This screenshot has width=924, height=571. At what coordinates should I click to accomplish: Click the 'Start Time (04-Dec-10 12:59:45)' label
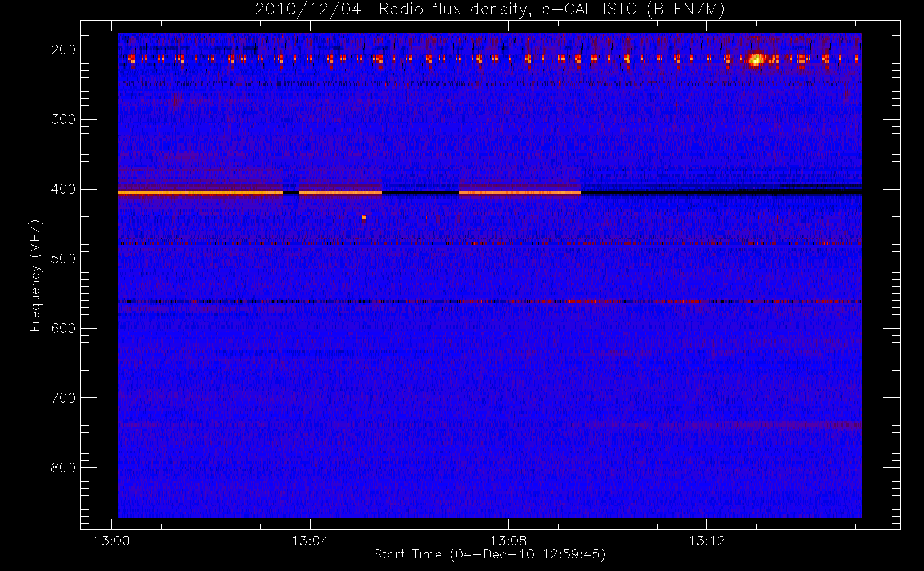pyautogui.click(x=489, y=554)
